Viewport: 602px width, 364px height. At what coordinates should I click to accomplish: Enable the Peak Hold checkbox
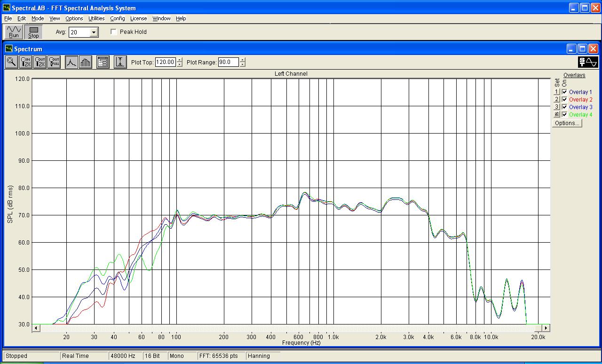(114, 32)
